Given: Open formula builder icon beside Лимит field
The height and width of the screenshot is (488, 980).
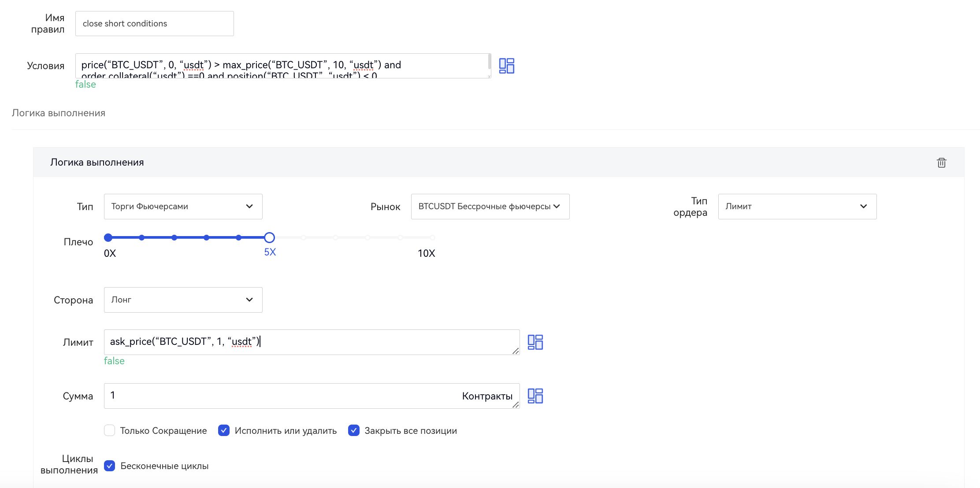Looking at the screenshot, I should click(535, 342).
